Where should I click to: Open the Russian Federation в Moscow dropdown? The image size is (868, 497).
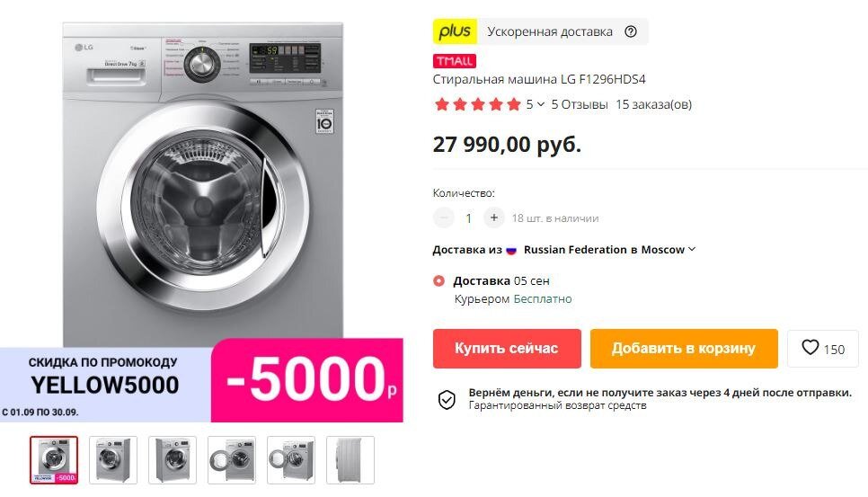(x=609, y=250)
